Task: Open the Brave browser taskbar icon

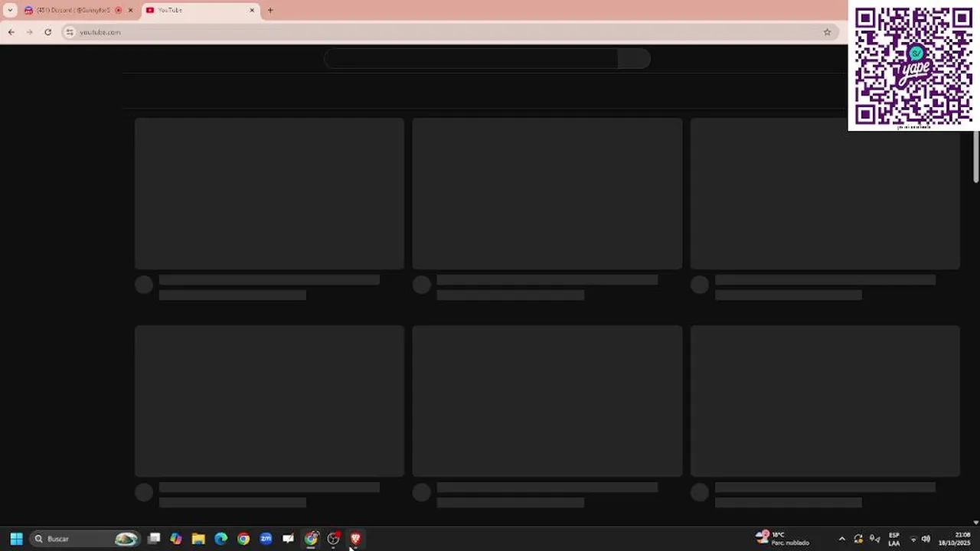Action: (355, 539)
